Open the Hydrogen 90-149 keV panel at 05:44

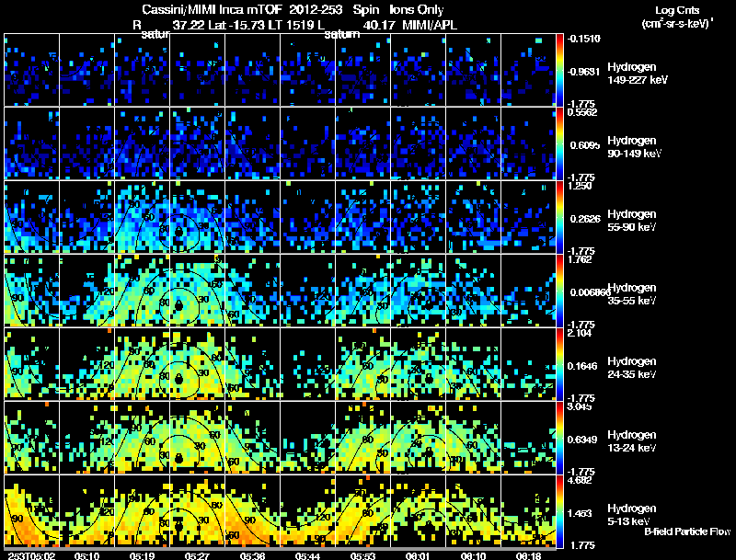(307, 143)
